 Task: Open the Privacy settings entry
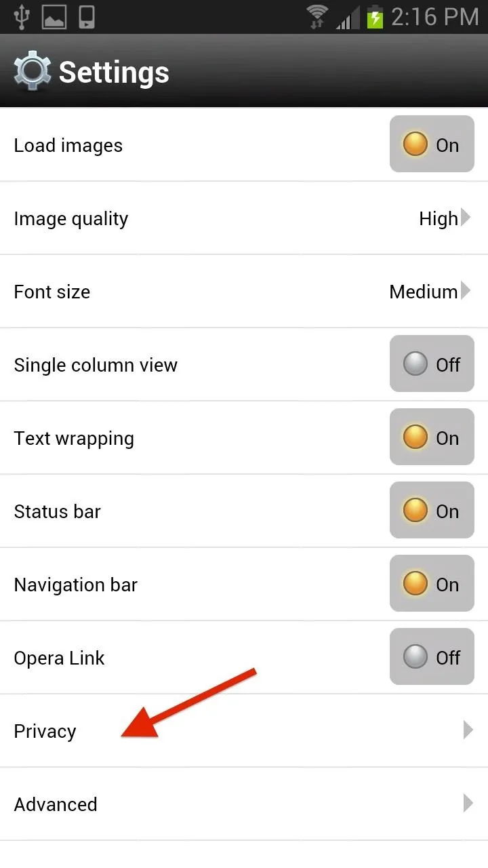[244, 731]
